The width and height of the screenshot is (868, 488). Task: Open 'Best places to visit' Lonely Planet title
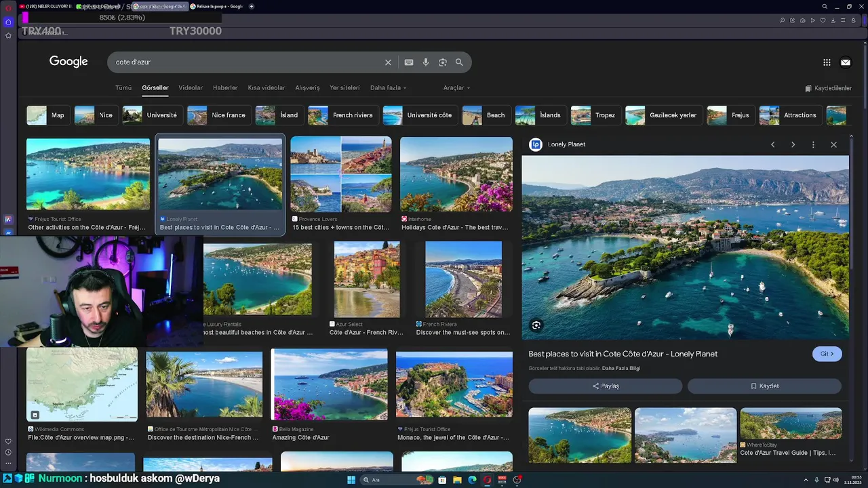click(623, 354)
